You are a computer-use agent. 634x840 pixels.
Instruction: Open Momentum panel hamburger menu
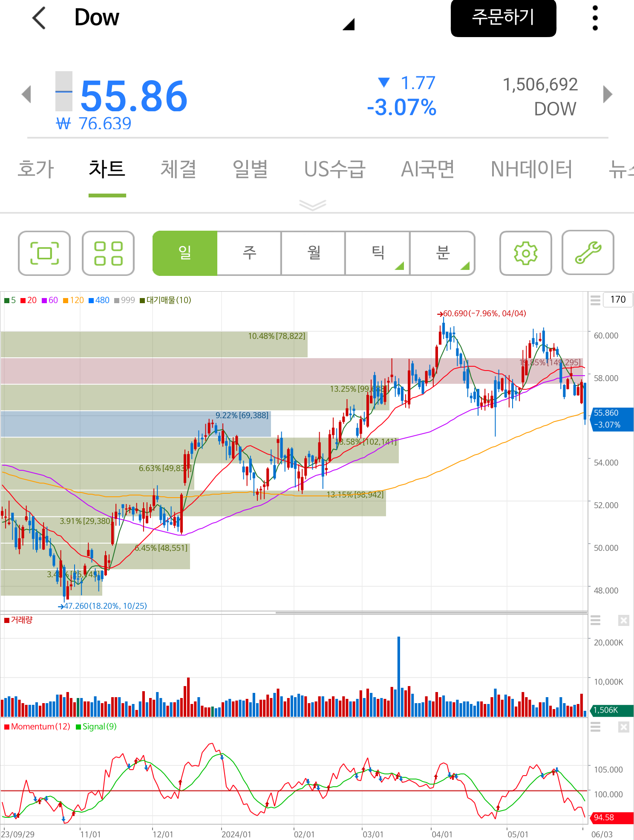[x=596, y=727]
